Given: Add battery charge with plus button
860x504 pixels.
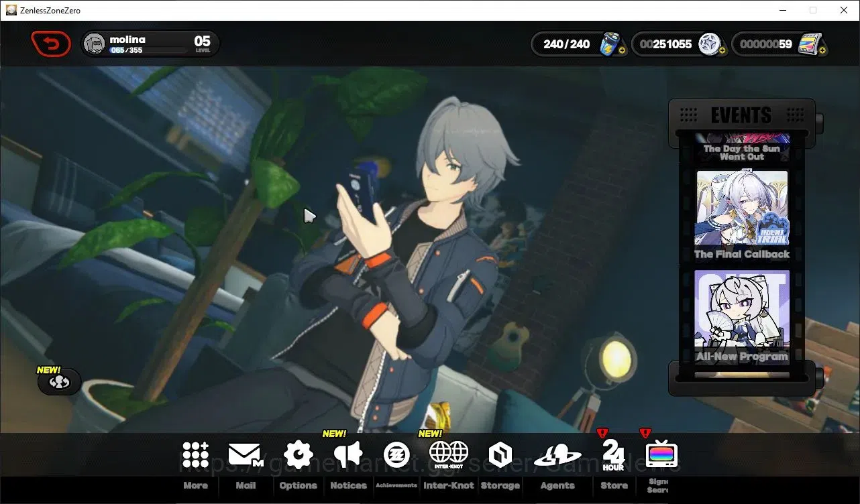Looking at the screenshot, I should [x=622, y=50].
